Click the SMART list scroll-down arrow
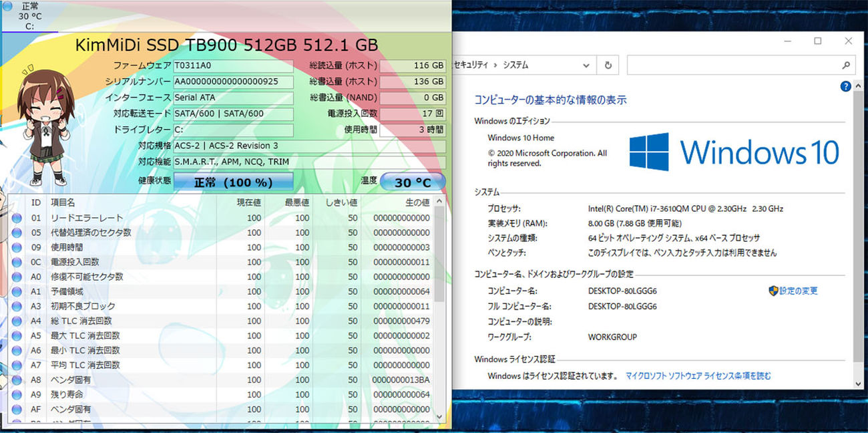 [x=439, y=416]
